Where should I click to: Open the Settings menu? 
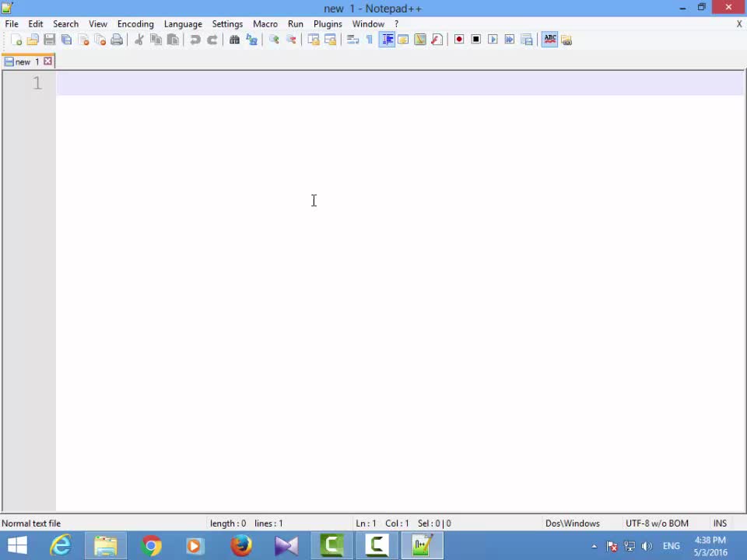(227, 24)
